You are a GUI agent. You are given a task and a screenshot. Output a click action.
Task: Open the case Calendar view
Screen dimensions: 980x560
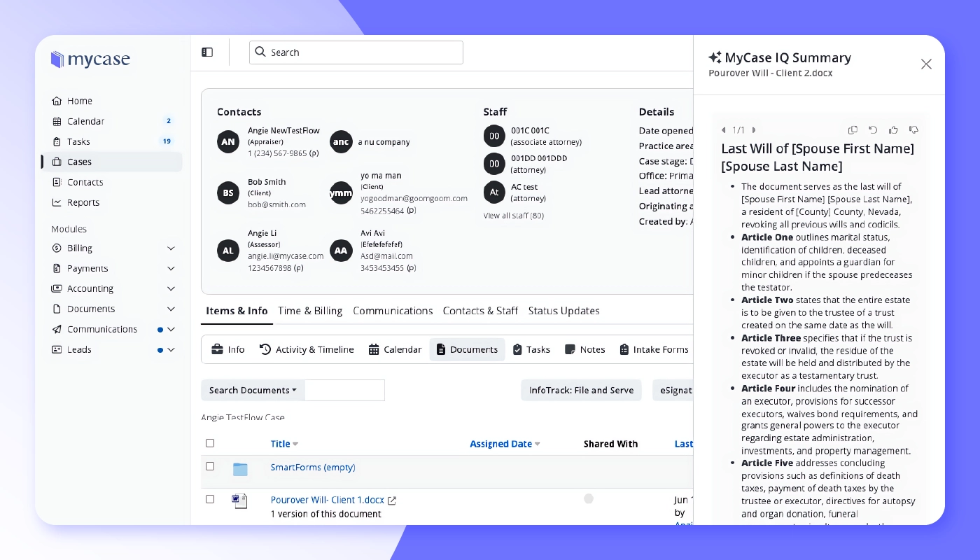click(395, 349)
